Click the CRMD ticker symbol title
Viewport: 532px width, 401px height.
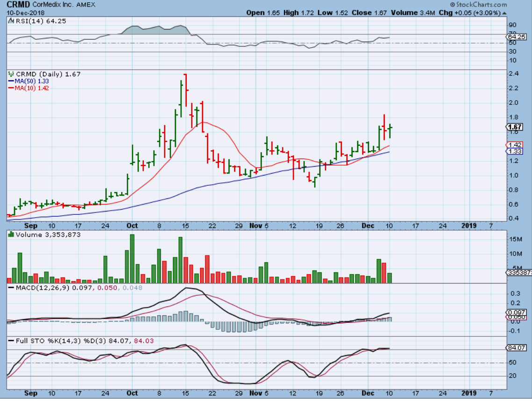click(x=18, y=4)
